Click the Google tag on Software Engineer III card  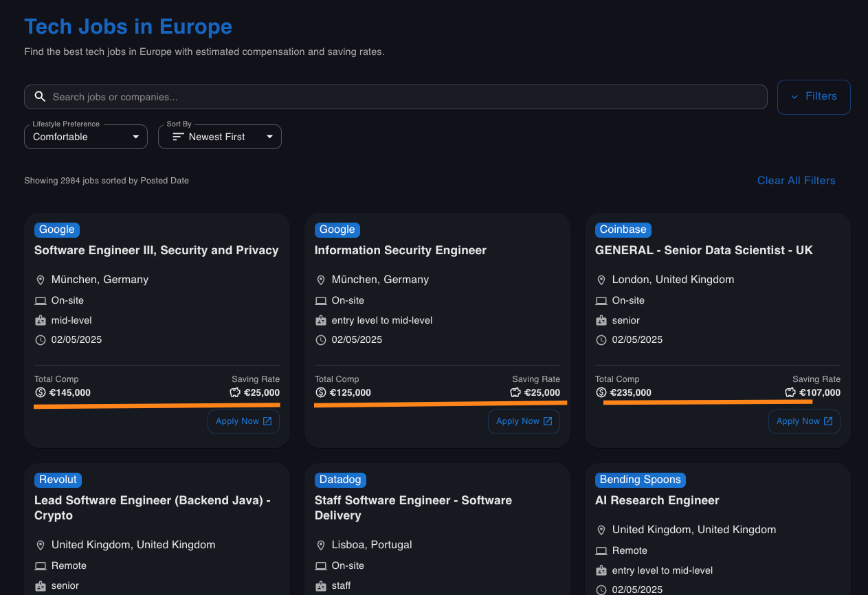57,229
